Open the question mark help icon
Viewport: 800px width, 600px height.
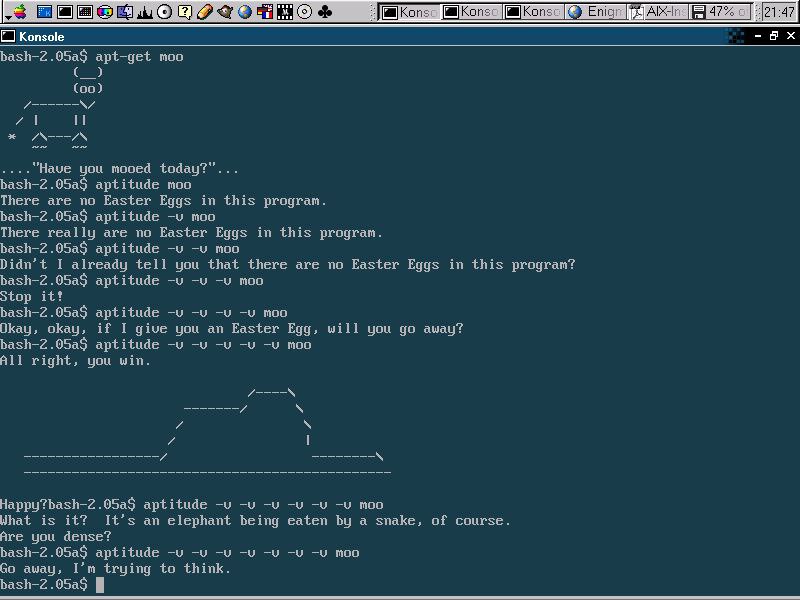[185, 11]
